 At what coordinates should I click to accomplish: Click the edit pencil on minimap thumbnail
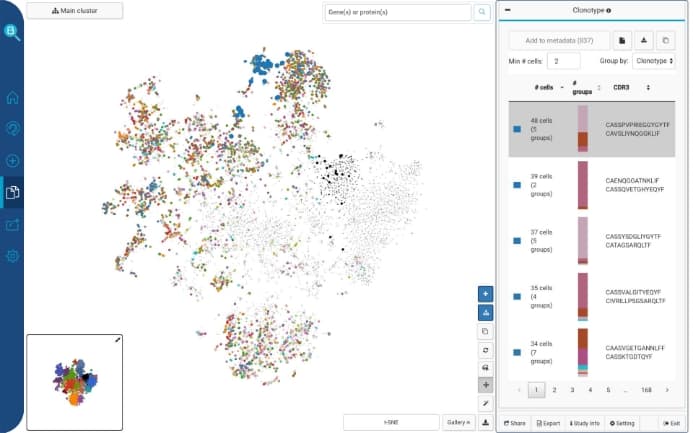pos(117,341)
